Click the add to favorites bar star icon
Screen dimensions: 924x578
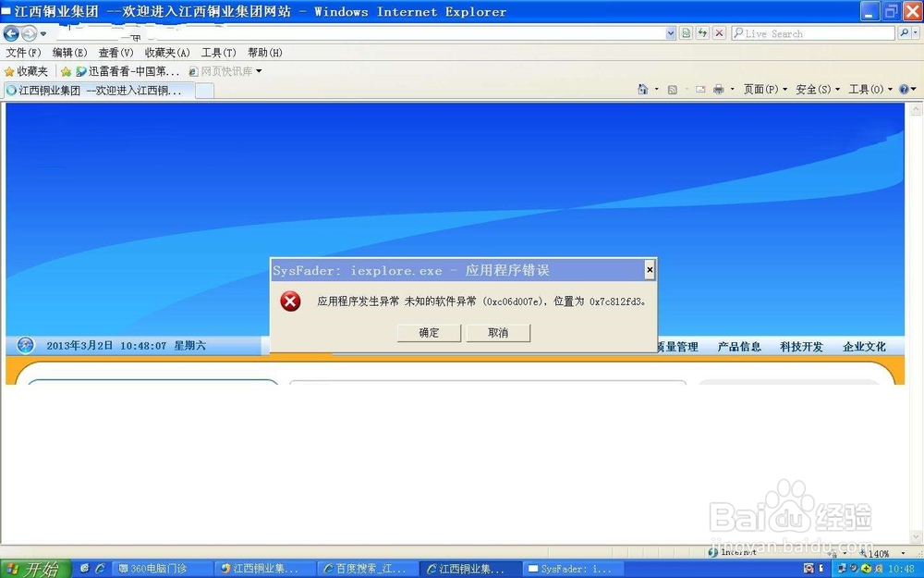66,71
